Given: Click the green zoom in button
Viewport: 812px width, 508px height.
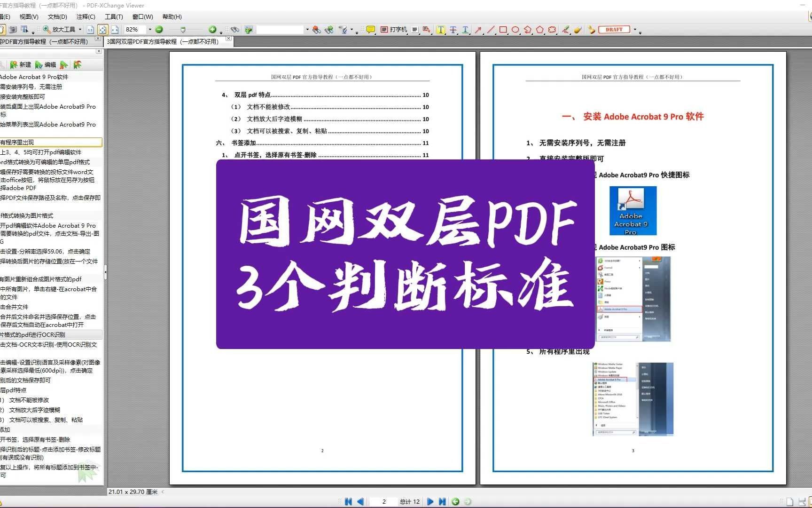Looking at the screenshot, I should (212, 30).
